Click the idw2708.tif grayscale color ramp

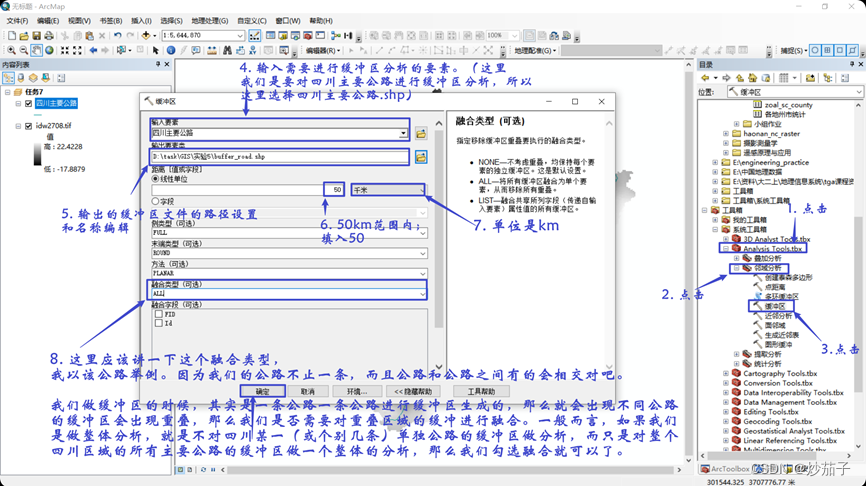38,155
